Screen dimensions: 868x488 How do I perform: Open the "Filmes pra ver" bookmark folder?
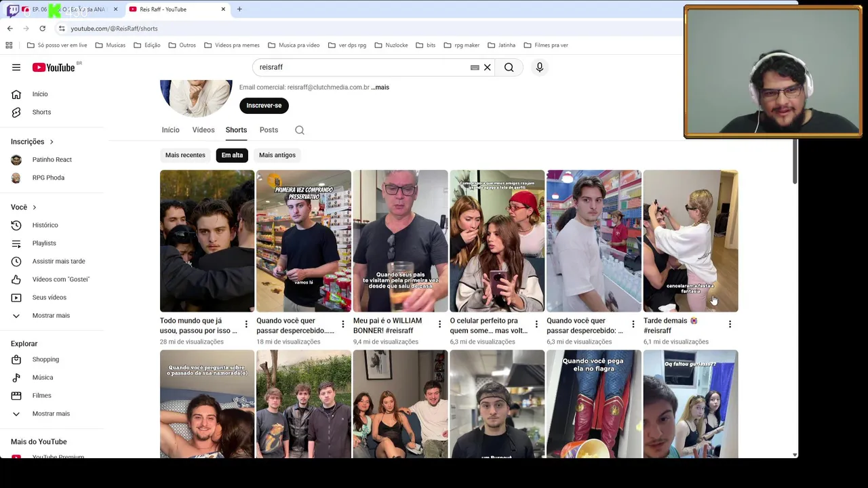[x=546, y=45]
